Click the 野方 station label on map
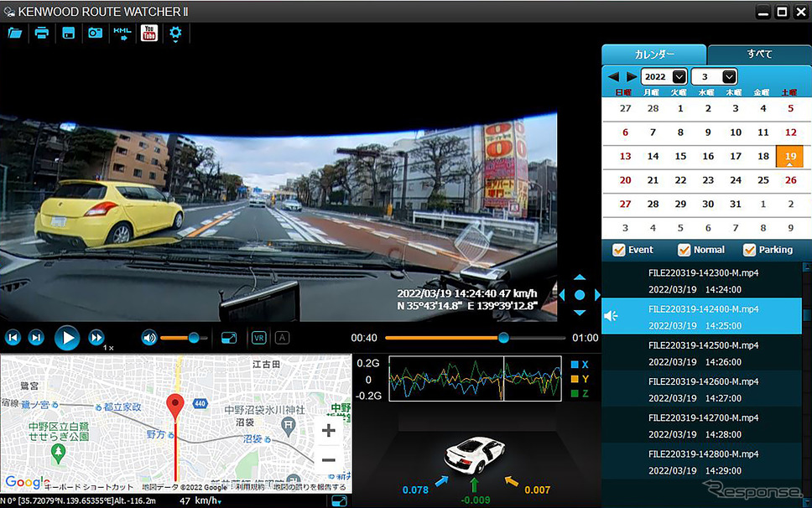 pos(155,434)
